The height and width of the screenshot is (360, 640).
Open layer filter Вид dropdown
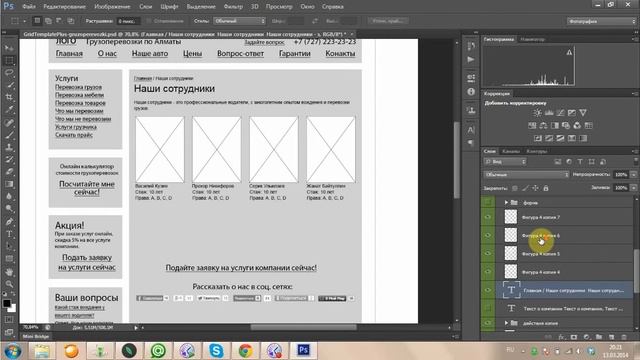pos(505,162)
